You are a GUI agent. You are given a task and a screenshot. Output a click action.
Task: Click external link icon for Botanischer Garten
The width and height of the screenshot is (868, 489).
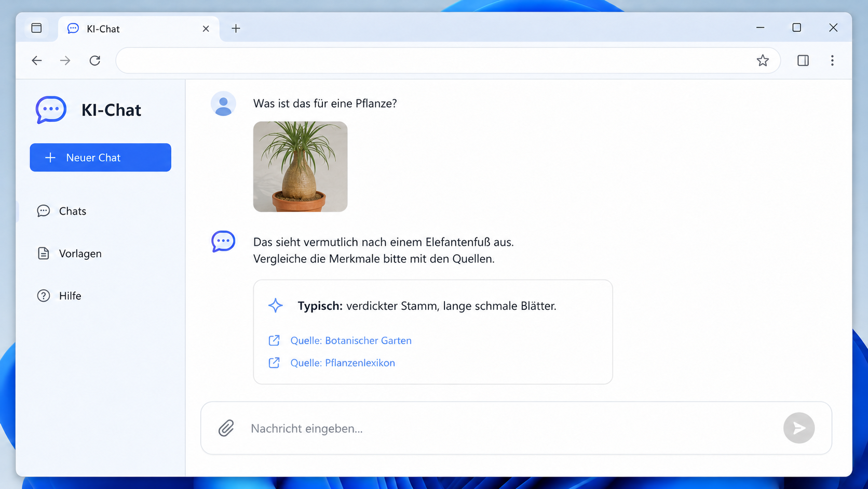pyautogui.click(x=274, y=340)
